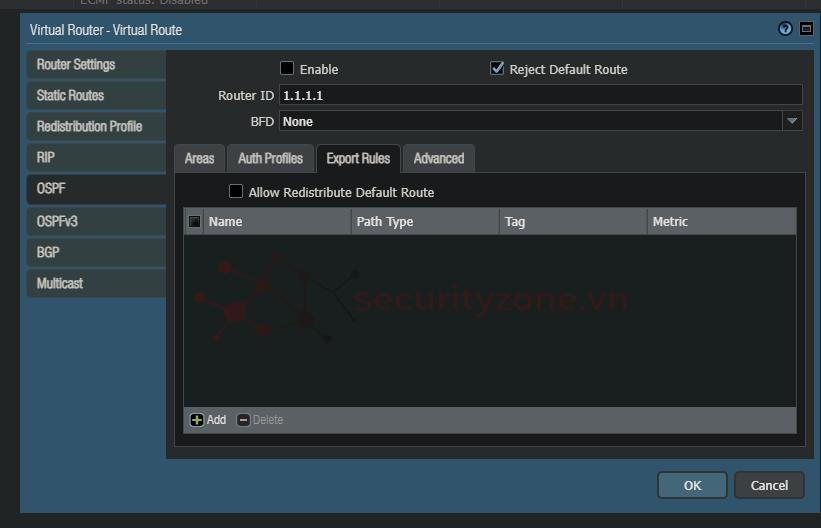Open the Auth Profiles tab
821x528 pixels.
270,159
